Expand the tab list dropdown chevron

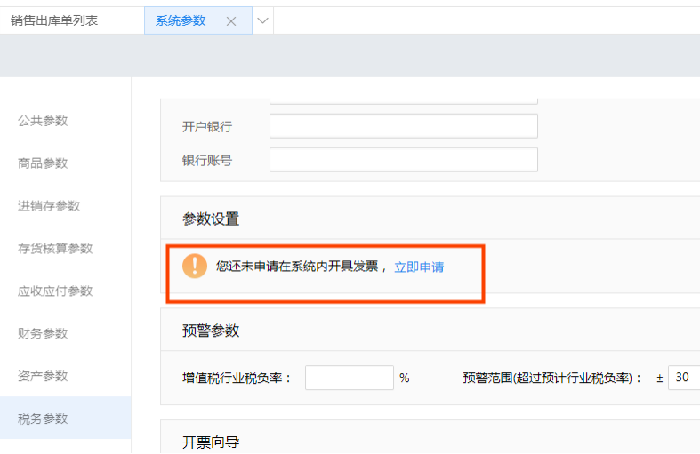263,21
